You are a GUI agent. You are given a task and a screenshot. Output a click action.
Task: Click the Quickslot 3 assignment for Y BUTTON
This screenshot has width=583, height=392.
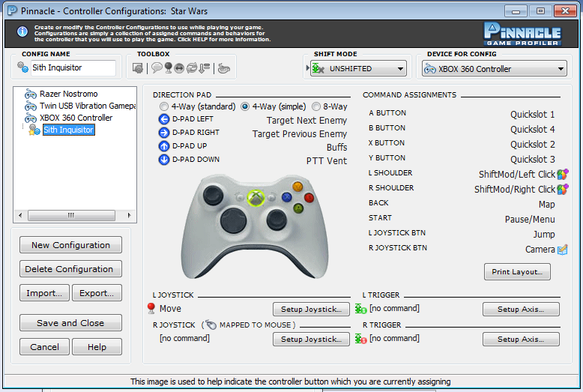[533, 160]
